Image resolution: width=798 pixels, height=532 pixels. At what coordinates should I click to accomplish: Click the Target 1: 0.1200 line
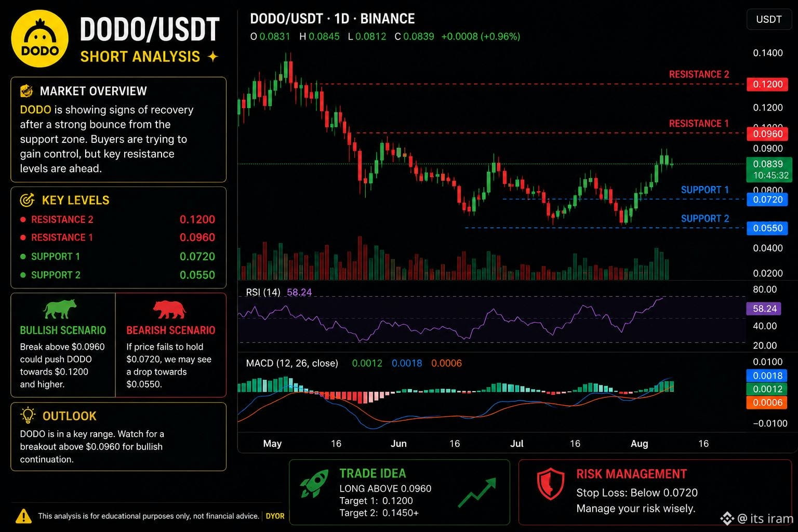click(376, 501)
